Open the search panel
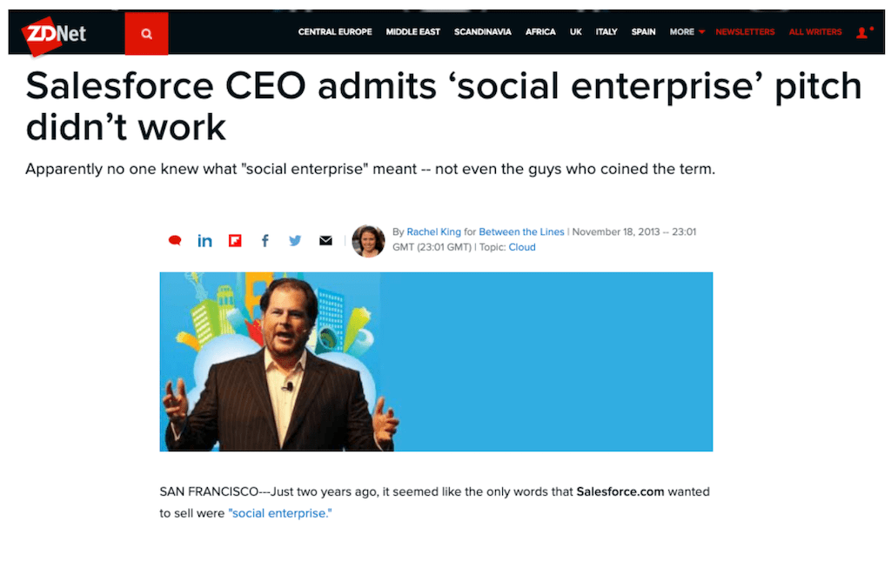 146,31
